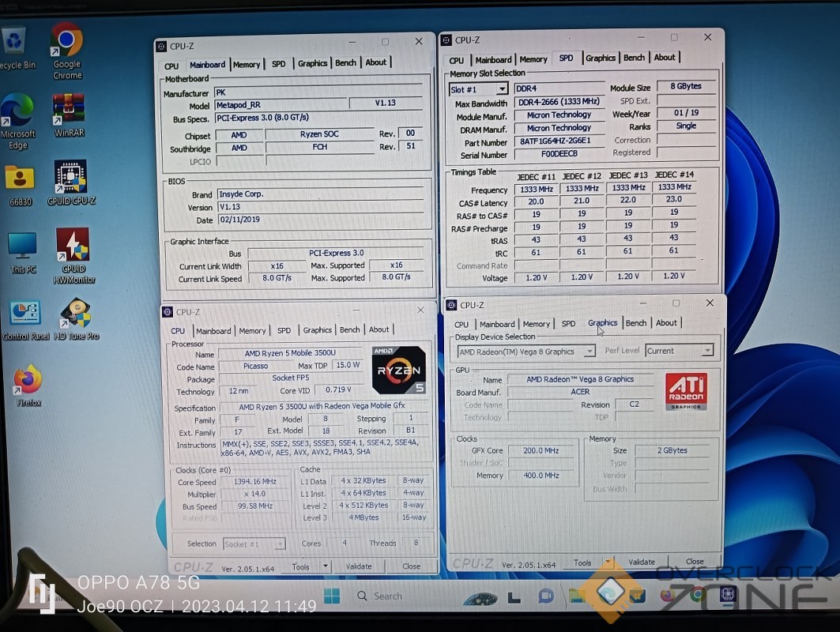
Task: Open Google Chrome from the taskbar
Action: pos(697,595)
